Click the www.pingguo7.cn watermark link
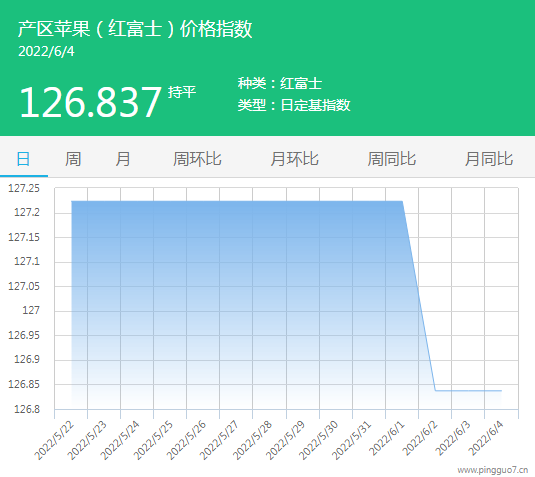The height and width of the screenshot is (477, 535). pos(492,470)
